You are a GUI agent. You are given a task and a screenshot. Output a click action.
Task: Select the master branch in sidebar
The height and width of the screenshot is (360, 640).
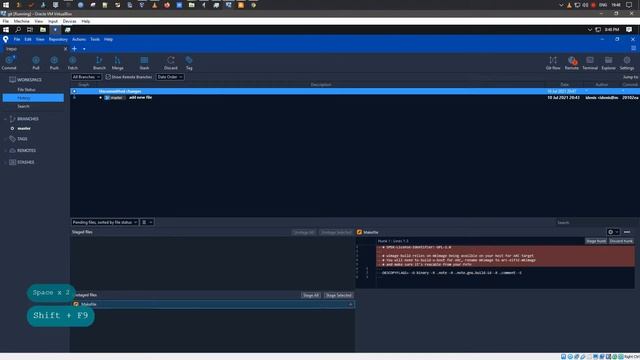[24, 128]
